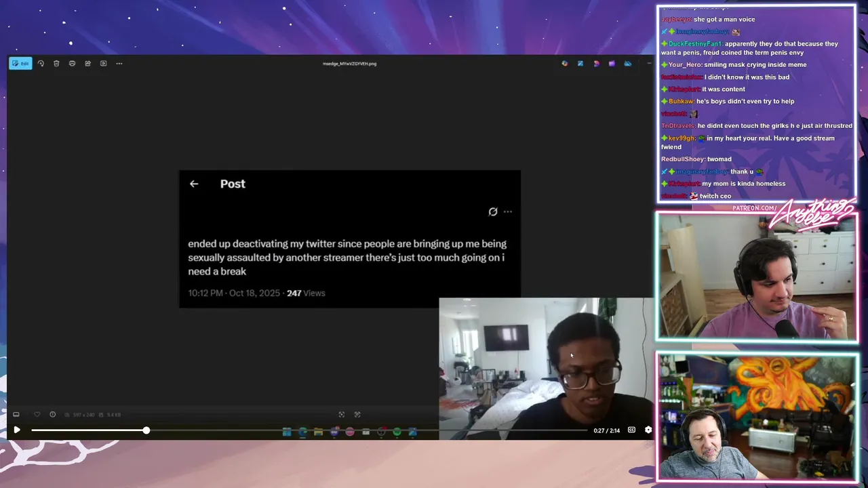Click the video progress bar handle
This screenshot has width=868, height=488.
(x=146, y=430)
